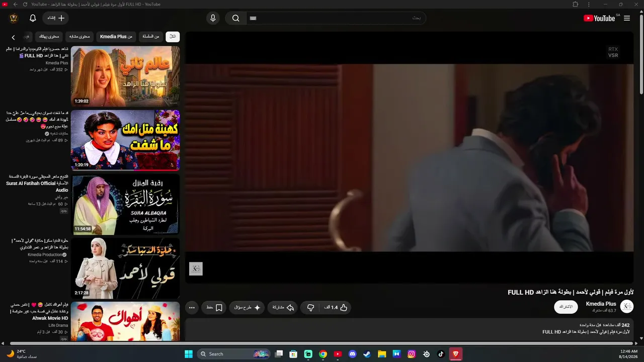Go to YouTube home via the logo
644x362 pixels.
[x=599, y=18]
